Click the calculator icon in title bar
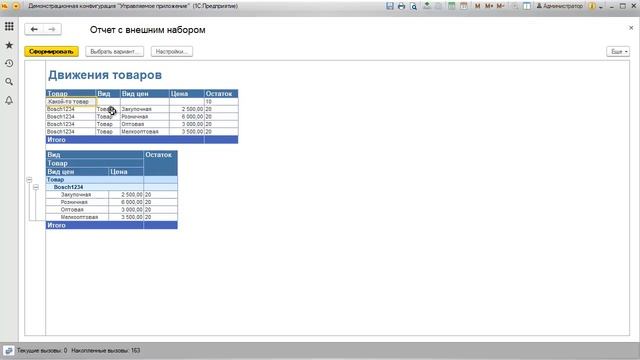640x360 pixels. pos(451,6)
